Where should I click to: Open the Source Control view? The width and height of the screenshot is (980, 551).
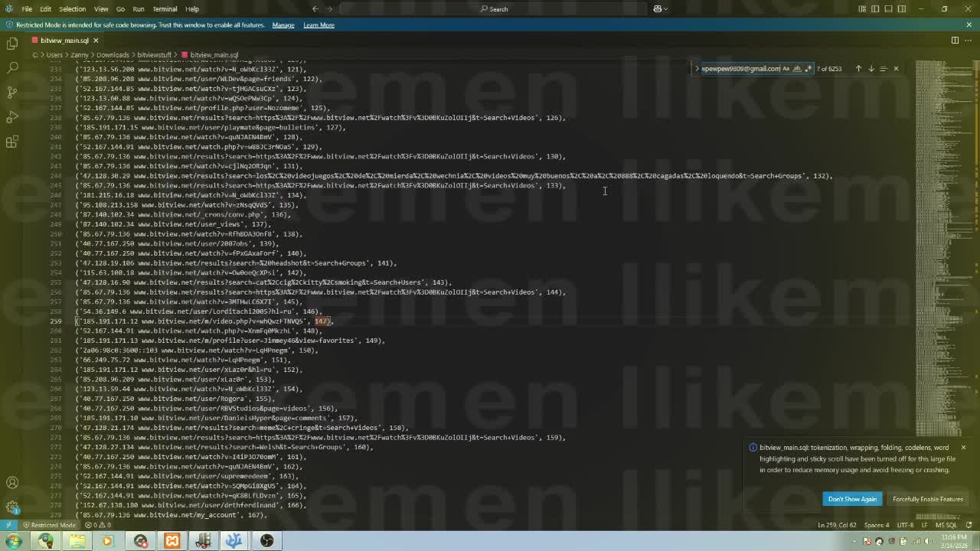[x=11, y=93]
